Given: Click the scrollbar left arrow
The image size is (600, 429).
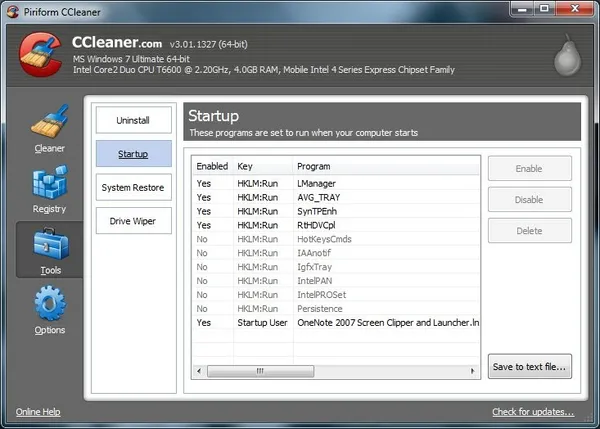Looking at the screenshot, I should (x=199, y=371).
